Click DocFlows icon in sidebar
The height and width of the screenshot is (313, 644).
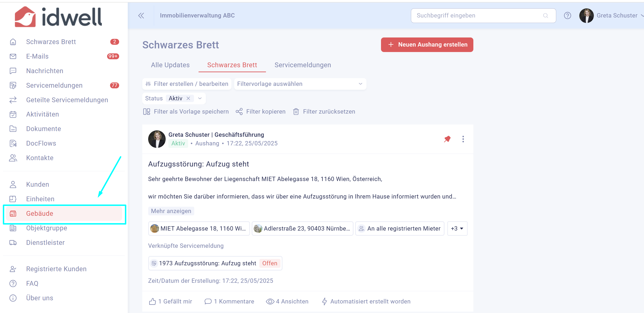[x=13, y=143]
